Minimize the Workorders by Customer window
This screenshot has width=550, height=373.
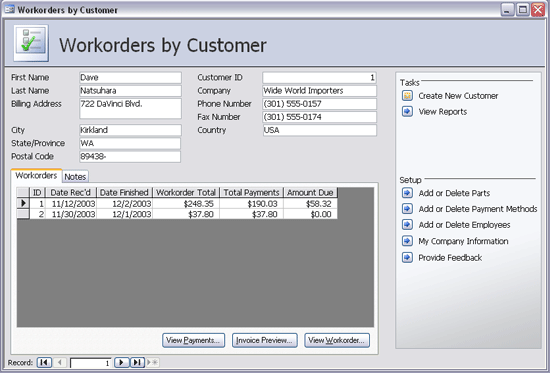(507, 9)
